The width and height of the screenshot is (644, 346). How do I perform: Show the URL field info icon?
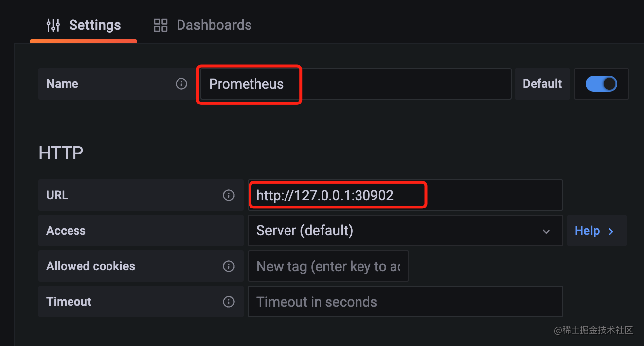229,195
